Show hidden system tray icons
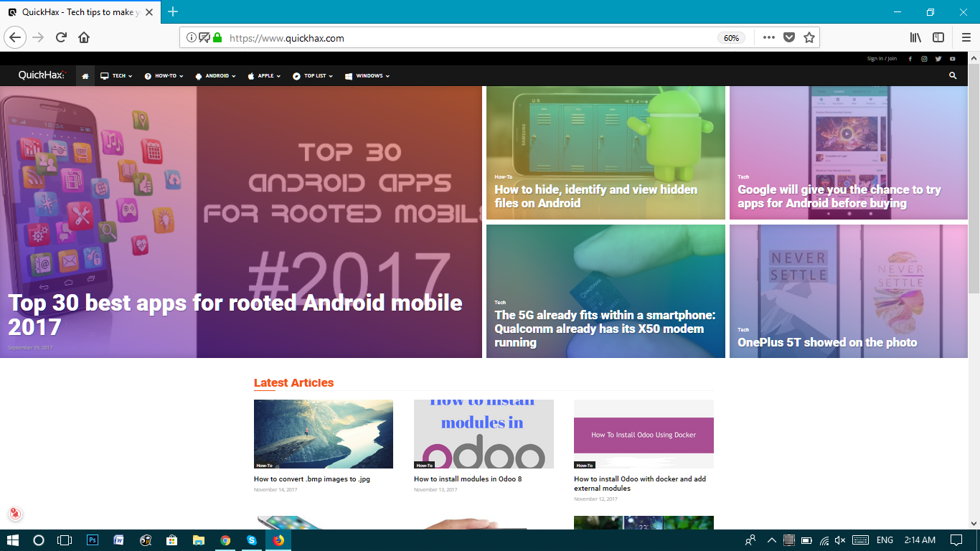Image resolution: width=980 pixels, height=551 pixels. [772, 540]
